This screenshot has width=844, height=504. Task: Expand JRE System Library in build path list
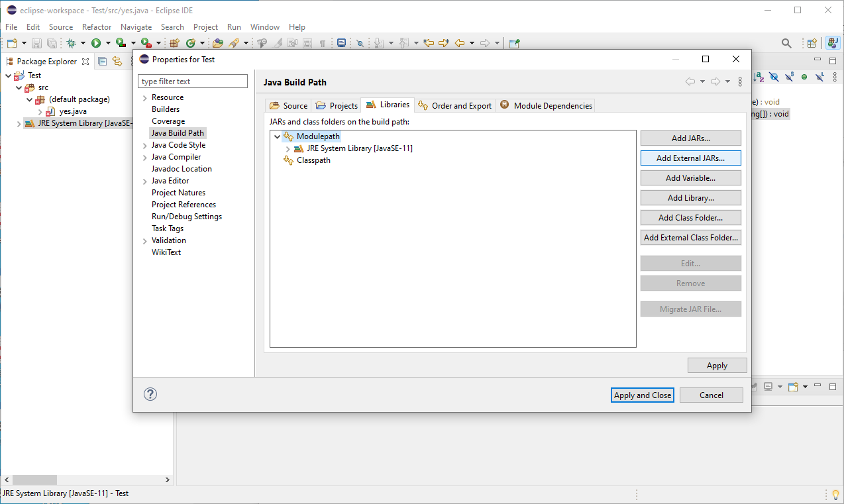click(288, 148)
